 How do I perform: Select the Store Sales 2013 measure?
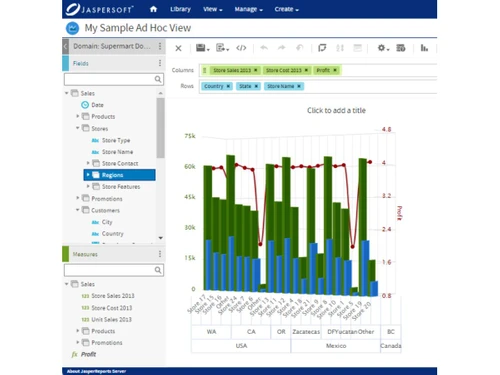click(x=113, y=296)
